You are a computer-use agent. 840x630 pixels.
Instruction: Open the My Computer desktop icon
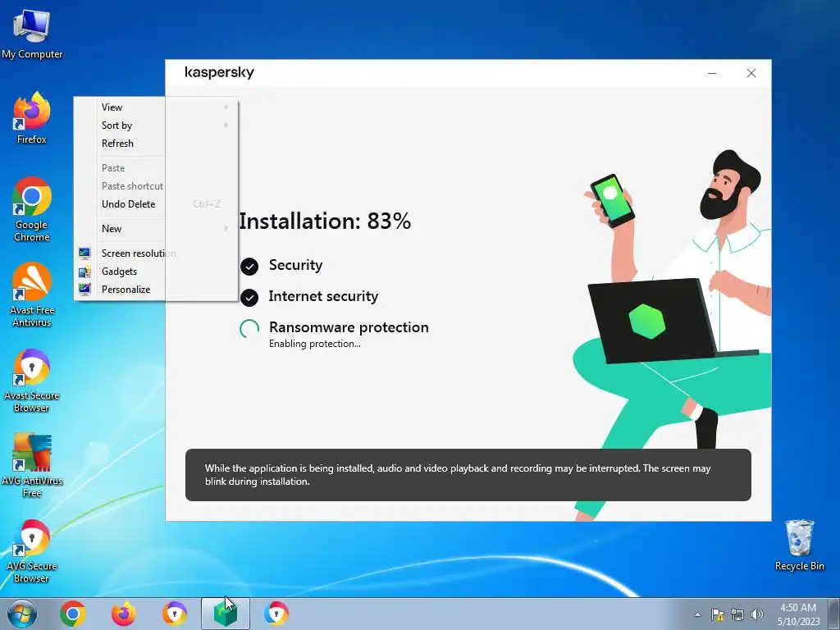[32, 34]
